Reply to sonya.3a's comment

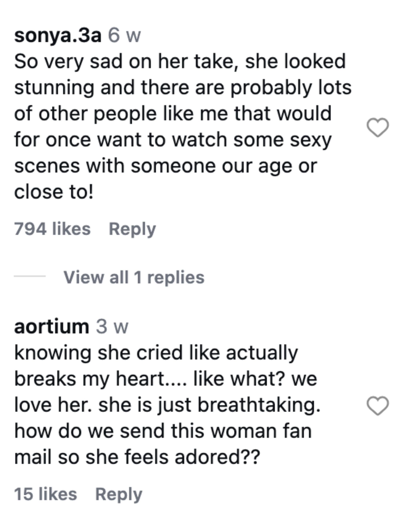tap(132, 229)
